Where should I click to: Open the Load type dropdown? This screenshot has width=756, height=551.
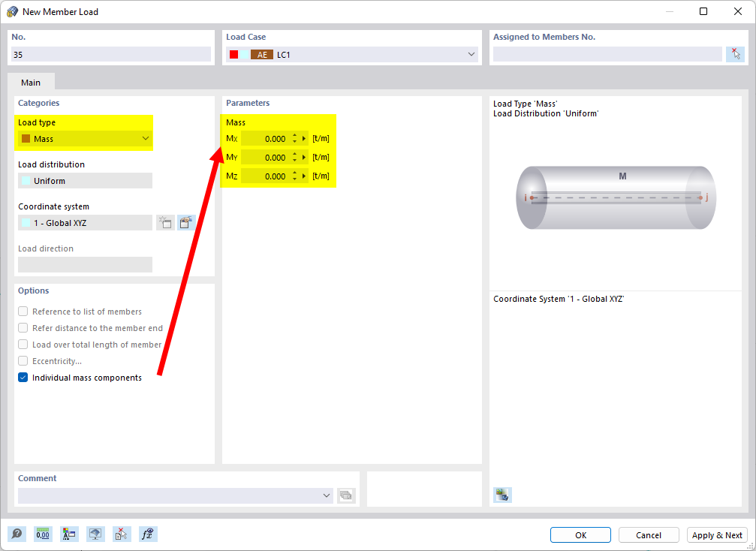coord(145,138)
